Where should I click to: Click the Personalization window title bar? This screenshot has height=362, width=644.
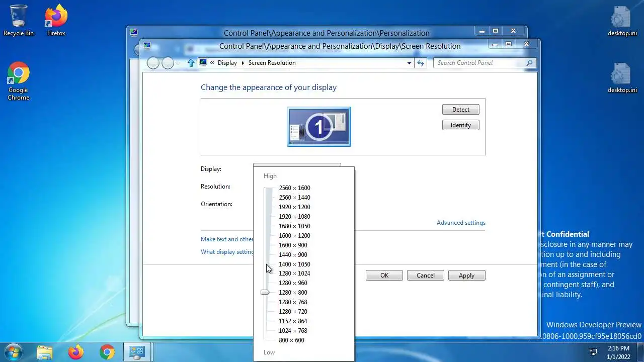(x=327, y=33)
